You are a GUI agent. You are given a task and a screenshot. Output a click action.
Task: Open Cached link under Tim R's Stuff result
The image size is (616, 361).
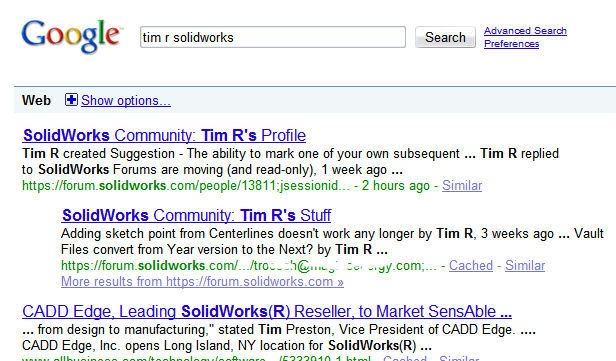click(x=471, y=266)
